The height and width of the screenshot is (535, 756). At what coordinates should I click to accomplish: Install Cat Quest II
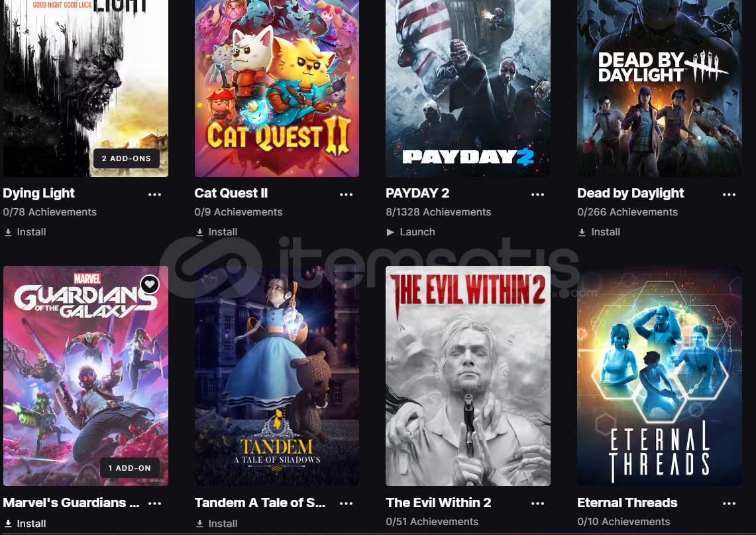pos(217,232)
